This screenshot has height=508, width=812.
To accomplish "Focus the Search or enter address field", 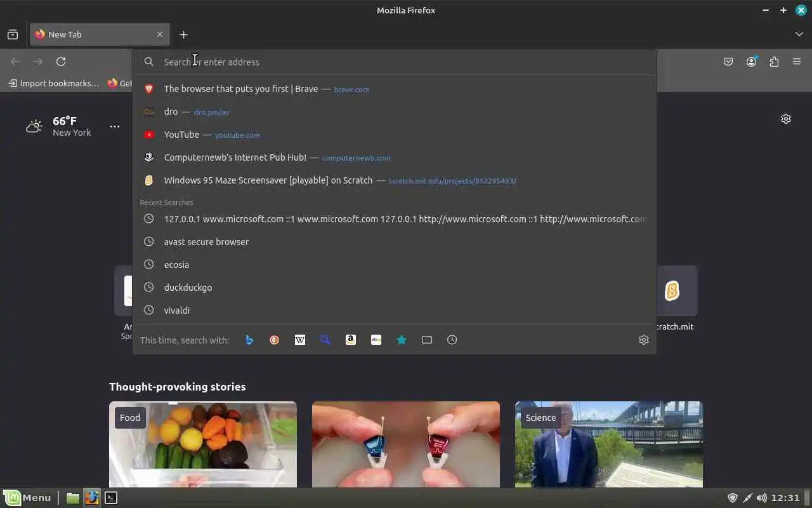I will [395, 62].
